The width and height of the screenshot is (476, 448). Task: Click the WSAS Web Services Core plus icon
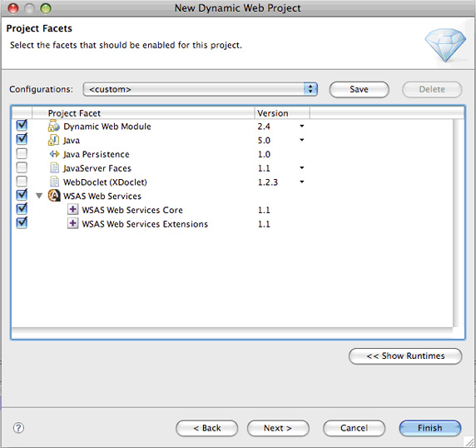(72, 210)
